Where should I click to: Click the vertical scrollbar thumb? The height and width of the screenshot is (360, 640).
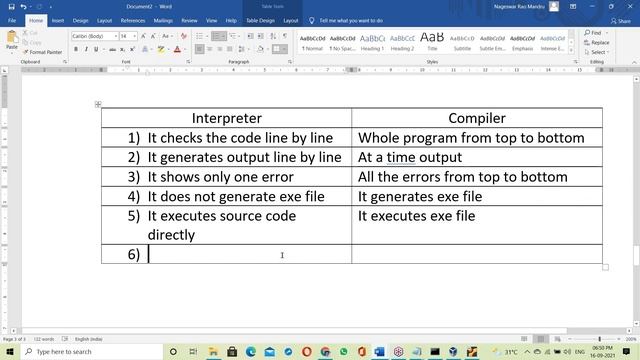tap(636, 256)
